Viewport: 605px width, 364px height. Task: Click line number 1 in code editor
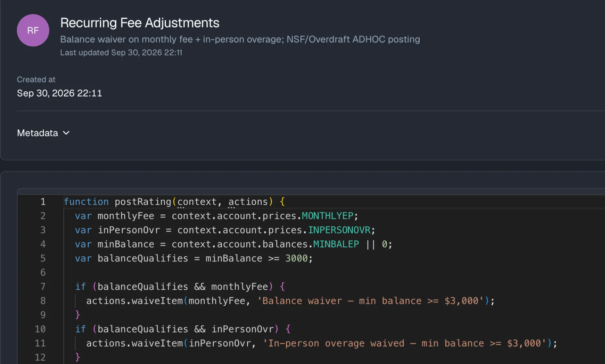[x=43, y=202]
